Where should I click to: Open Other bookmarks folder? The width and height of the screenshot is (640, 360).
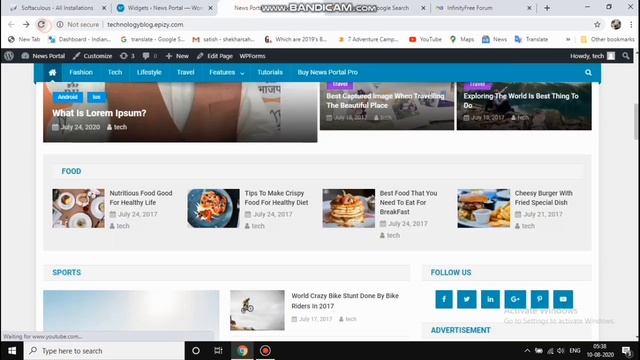pyautogui.click(x=607, y=39)
